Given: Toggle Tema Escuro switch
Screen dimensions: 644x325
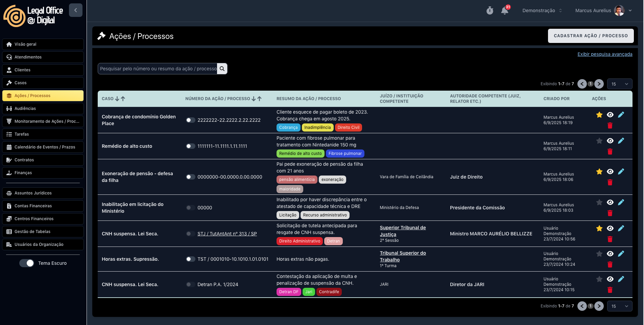Looking at the screenshot, I should click(x=27, y=263).
